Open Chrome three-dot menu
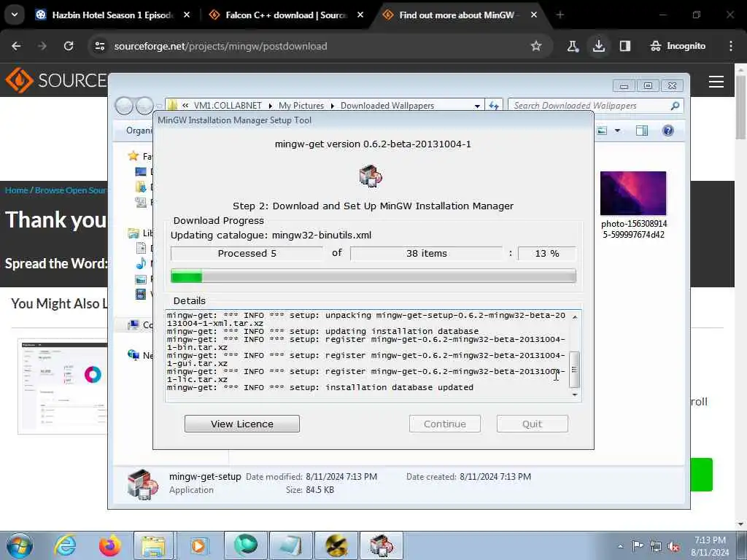Viewport: 747px width, 560px height. point(731,46)
